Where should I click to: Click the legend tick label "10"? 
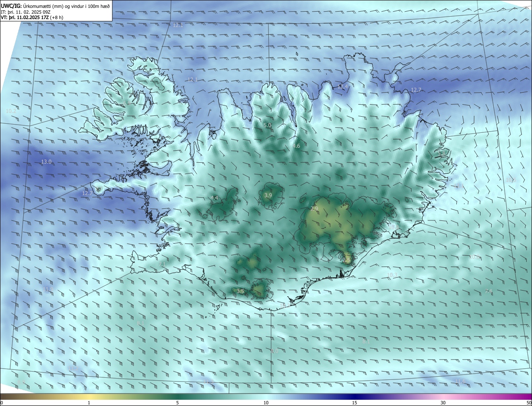266,403
